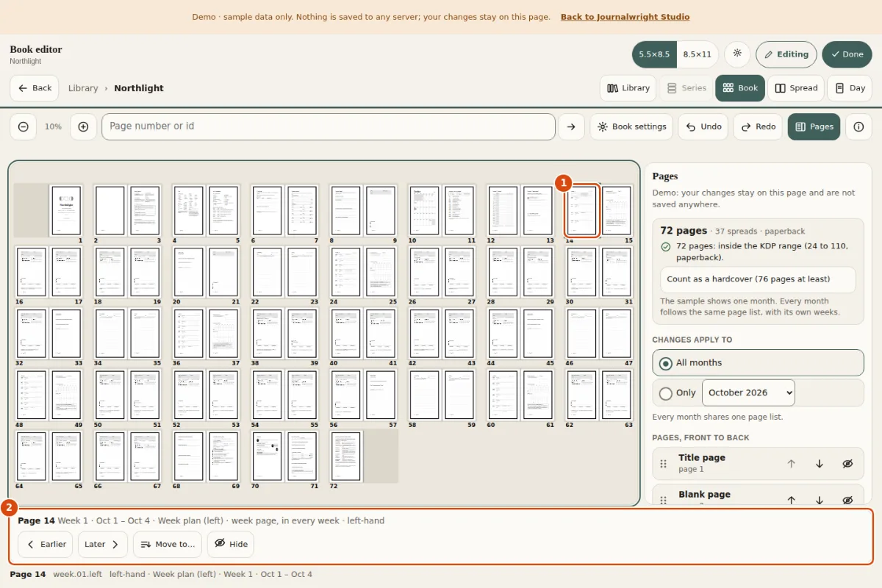Click the 10% zoom level text
The height and width of the screenshot is (588, 882).
pos(53,126)
